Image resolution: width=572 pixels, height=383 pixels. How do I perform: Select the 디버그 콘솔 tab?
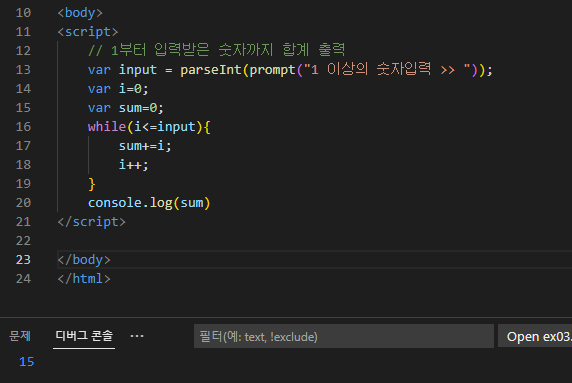pyautogui.click(x=84, y=336)
